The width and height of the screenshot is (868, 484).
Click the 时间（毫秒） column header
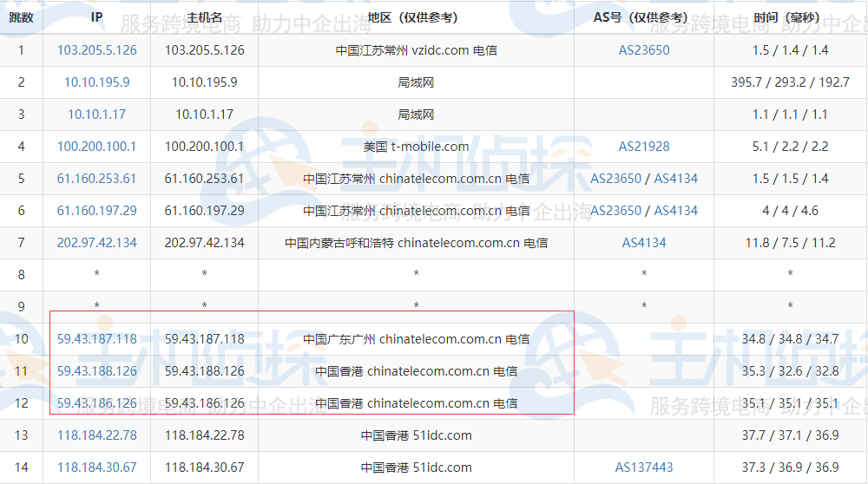tap(790, 17)
